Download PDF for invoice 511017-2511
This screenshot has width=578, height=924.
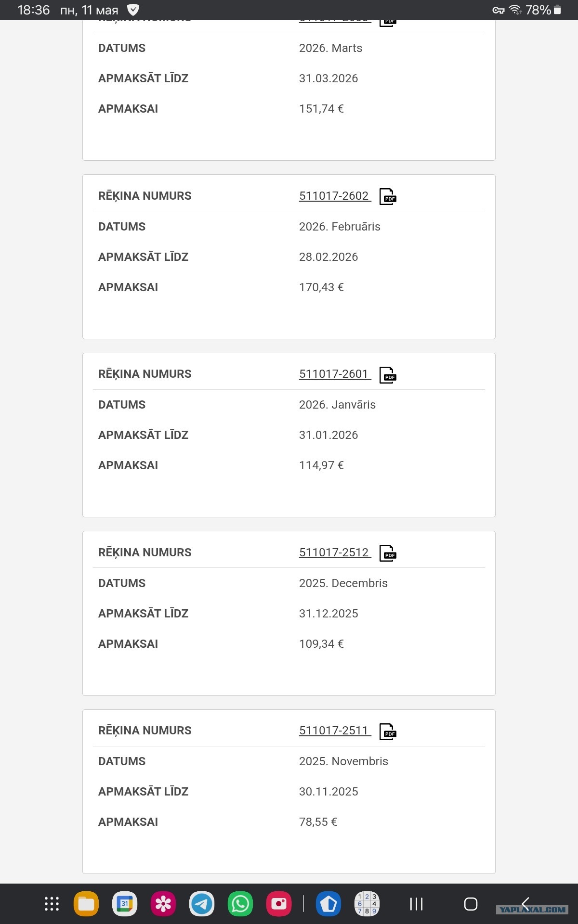(388, 731)
